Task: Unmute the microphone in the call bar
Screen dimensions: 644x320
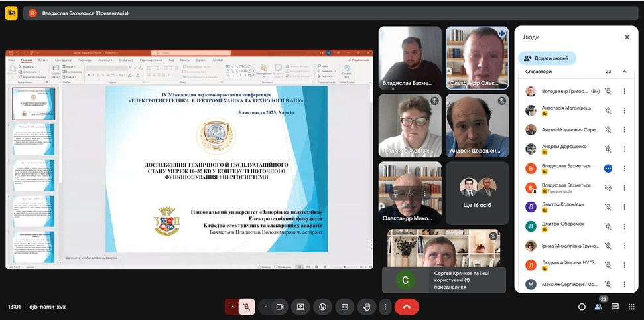Action: click(x=247, y=307)
